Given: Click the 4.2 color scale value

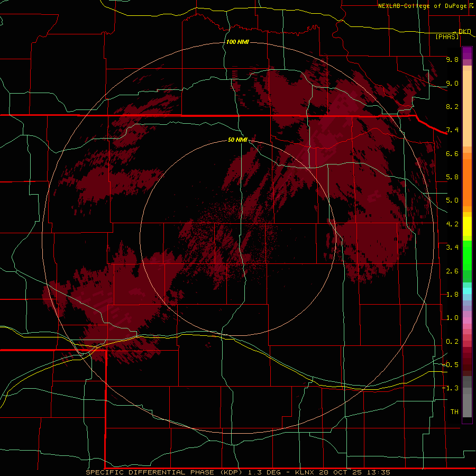Looking at the screenshot, I should coord(452,224).
